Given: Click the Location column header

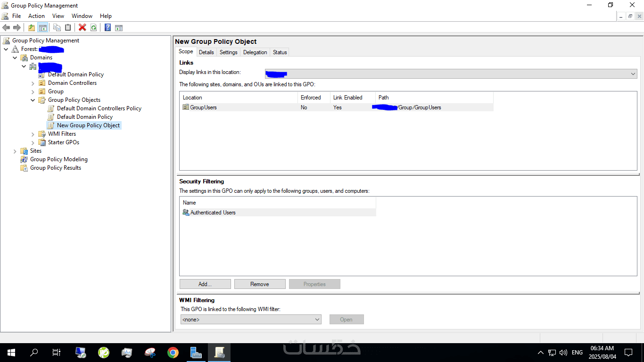Looking at the screenshot, I should pyautogui.click(x=239, y=98).
